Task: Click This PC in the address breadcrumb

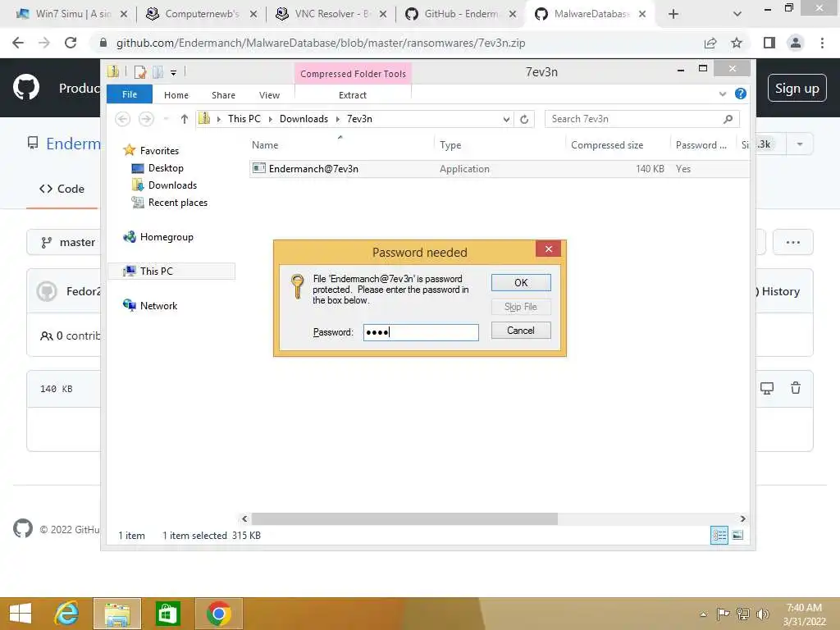Action: coord(244,119)
